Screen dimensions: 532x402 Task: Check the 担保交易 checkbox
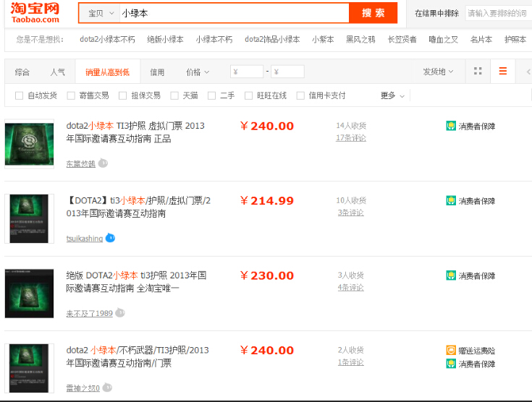(123, 95)
